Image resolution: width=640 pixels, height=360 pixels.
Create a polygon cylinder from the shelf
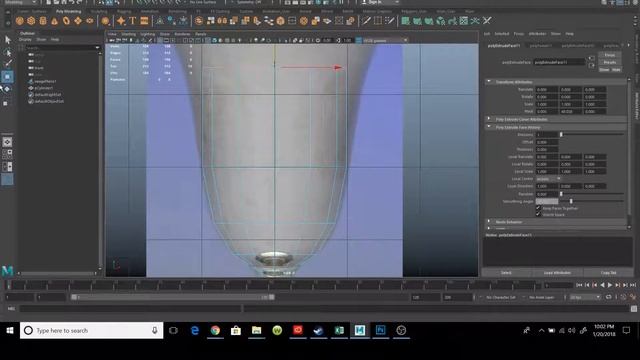click(x=43, y=21)
